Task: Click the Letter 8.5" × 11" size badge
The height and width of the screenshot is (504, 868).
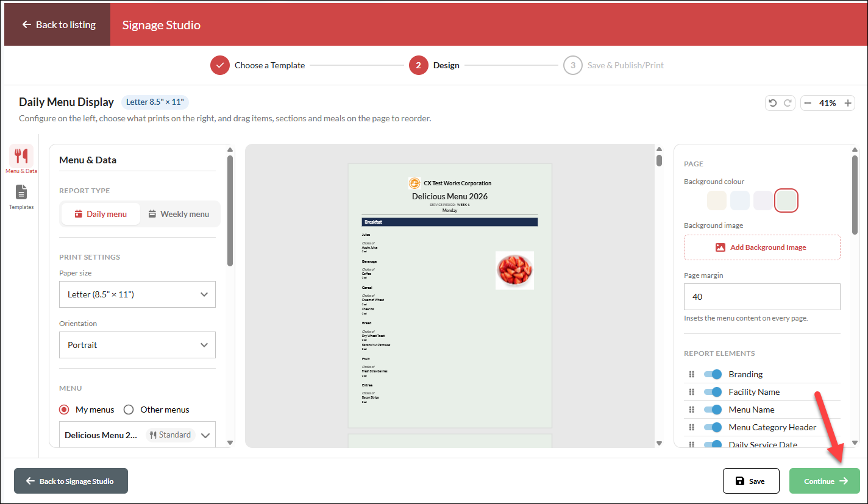Action: (155, 102)
